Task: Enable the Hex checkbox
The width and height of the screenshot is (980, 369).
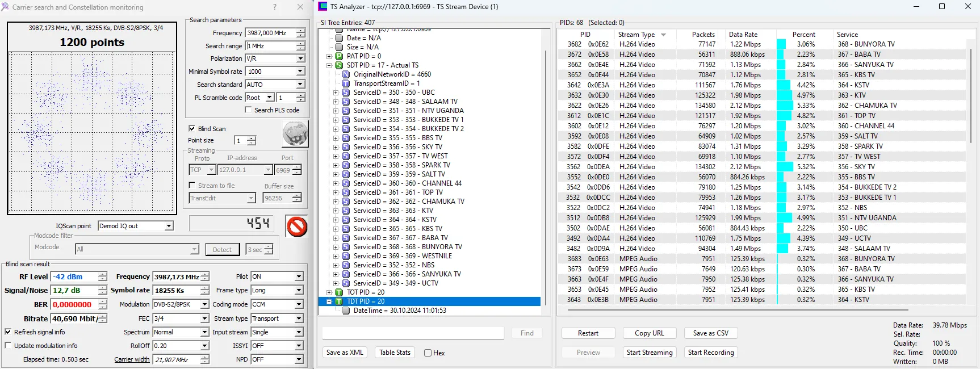Action: 428,353
